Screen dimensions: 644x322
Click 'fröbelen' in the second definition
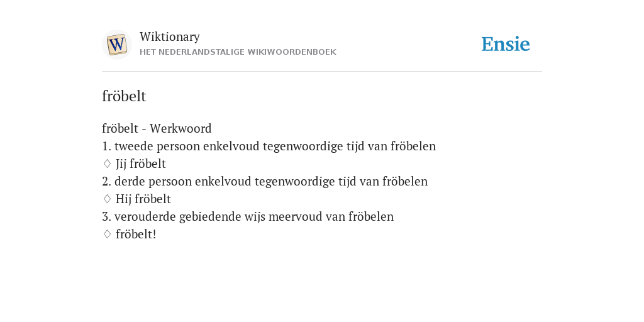click(405, 182)
